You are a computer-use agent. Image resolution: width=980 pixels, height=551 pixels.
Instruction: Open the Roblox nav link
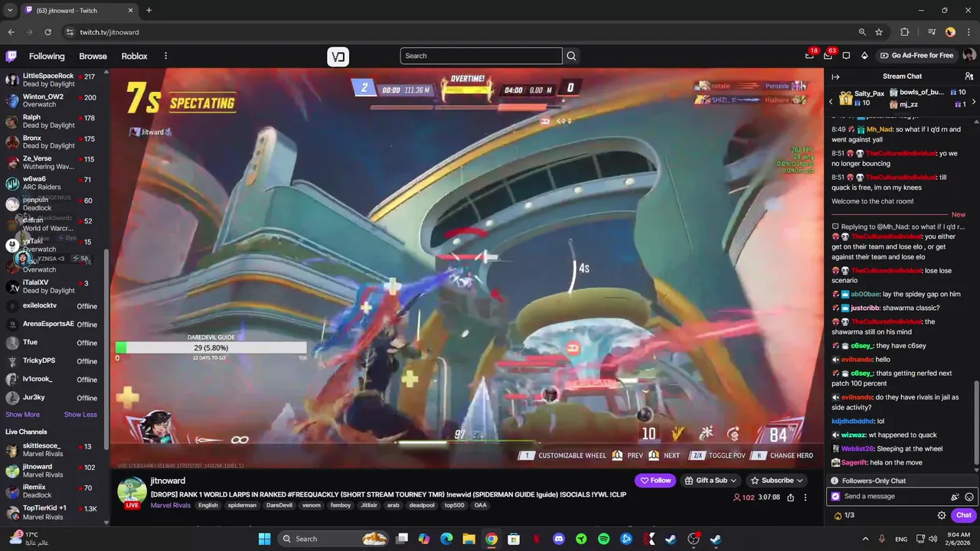134,56
